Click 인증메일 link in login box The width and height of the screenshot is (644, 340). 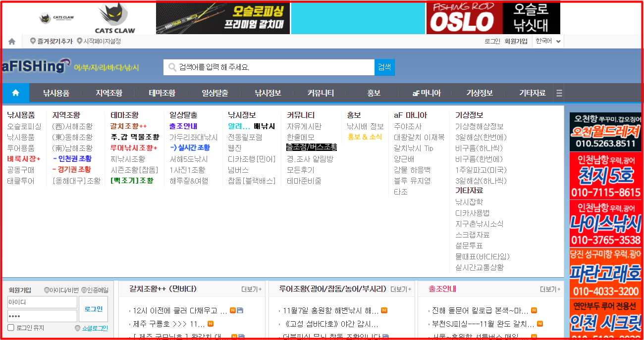(95, 290)
